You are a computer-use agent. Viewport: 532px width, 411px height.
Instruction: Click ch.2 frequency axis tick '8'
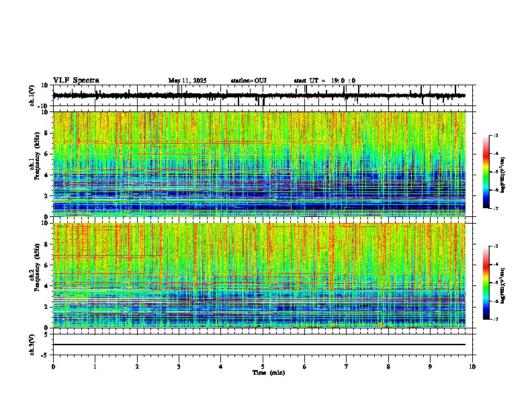point(47,244)
